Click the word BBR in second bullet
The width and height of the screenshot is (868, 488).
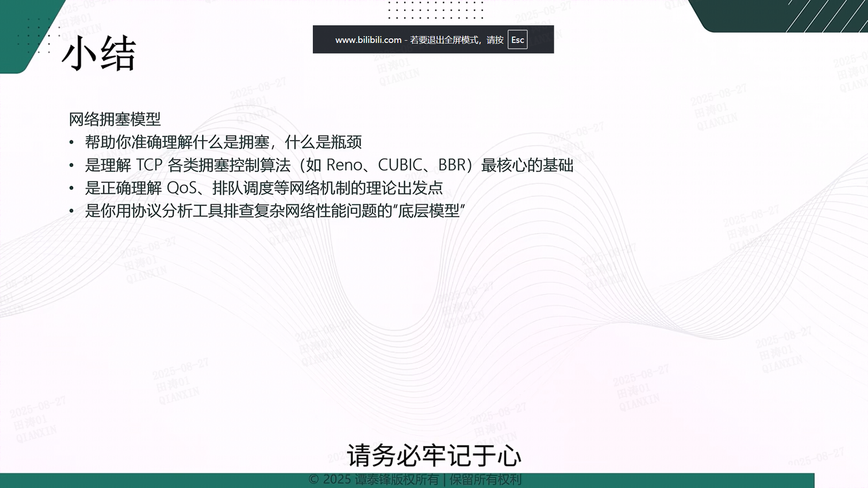[452, 165]
